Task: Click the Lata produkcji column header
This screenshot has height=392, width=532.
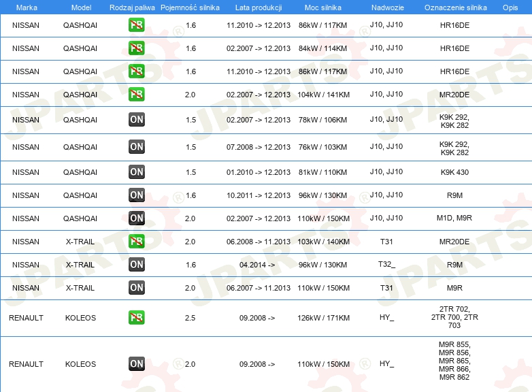Action: [259, 7]
